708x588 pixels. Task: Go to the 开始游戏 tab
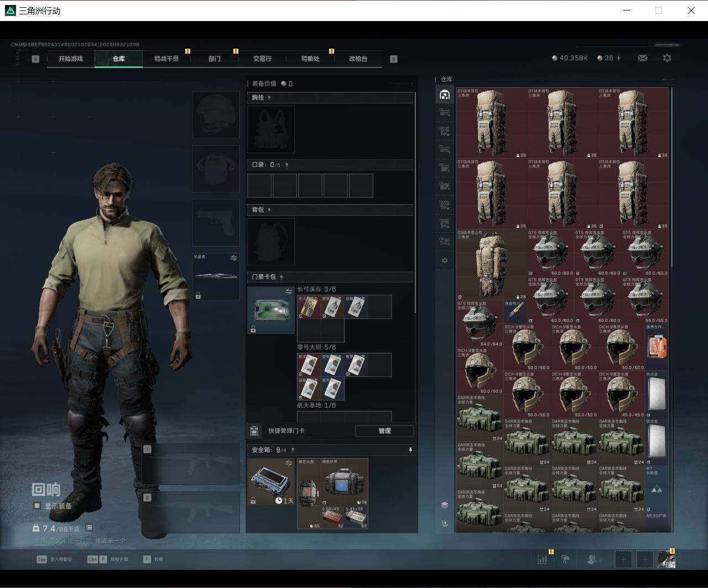71,59
